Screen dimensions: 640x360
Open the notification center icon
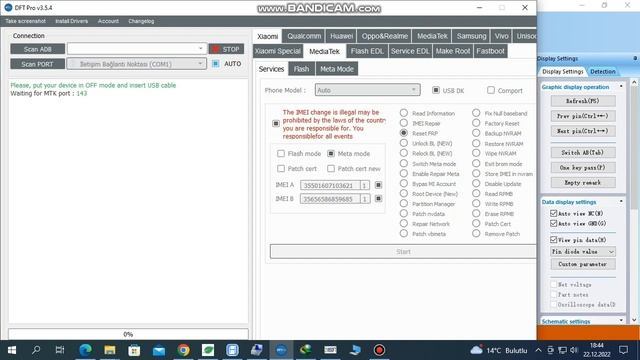[623, 350]
